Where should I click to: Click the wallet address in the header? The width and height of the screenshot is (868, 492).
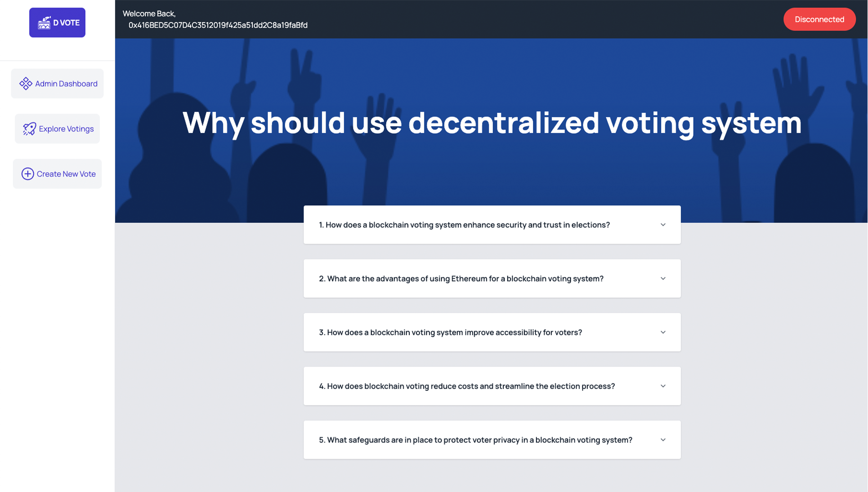[218, 26]
